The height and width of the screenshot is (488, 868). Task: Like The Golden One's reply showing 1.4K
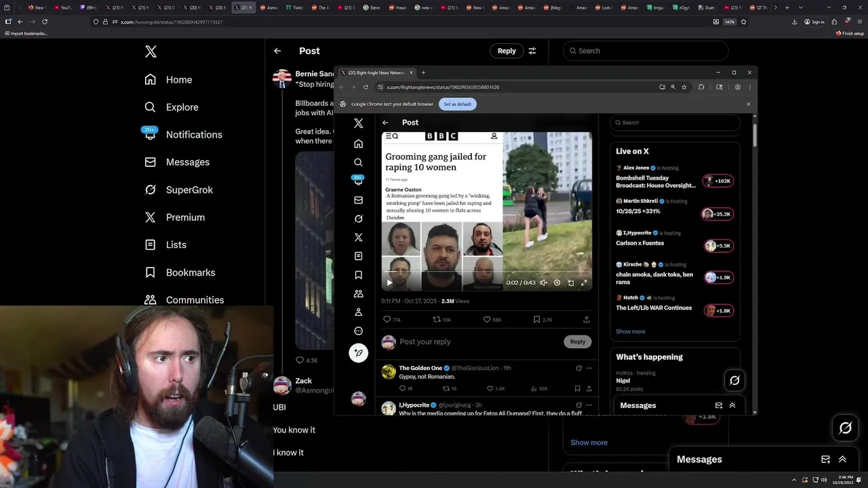click(490, 388)
